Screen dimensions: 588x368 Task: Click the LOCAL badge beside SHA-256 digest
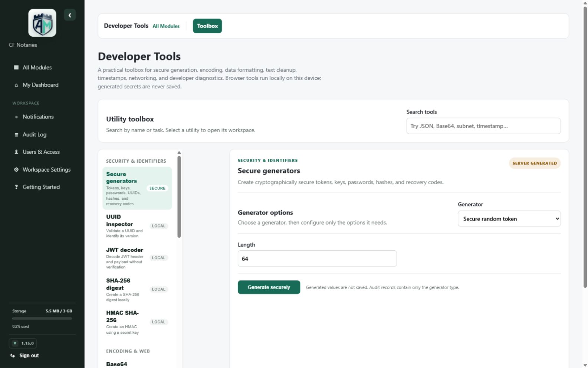pyautogui.click(x=158, y=289)
